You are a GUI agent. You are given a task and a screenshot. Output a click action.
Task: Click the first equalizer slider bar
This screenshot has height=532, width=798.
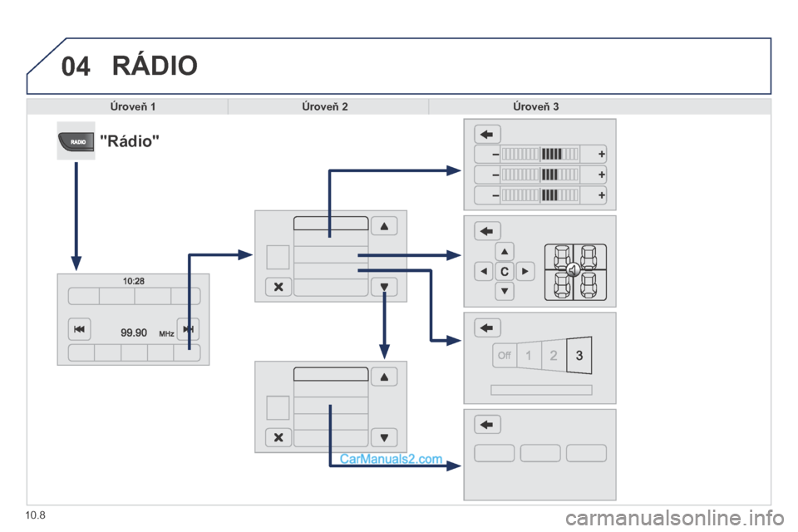pyautogui.click(x=540, y=155)
